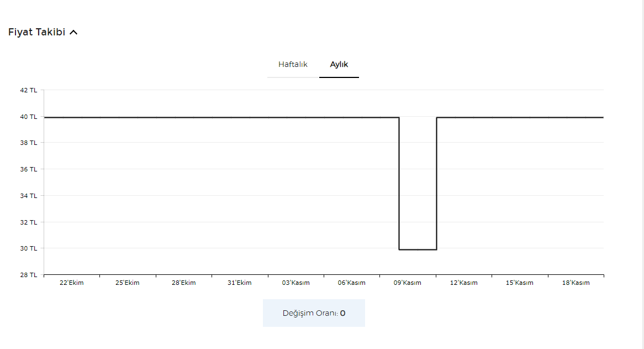Click the 38 TL axis value
The image size is (644, 349).
click(28, 143)
